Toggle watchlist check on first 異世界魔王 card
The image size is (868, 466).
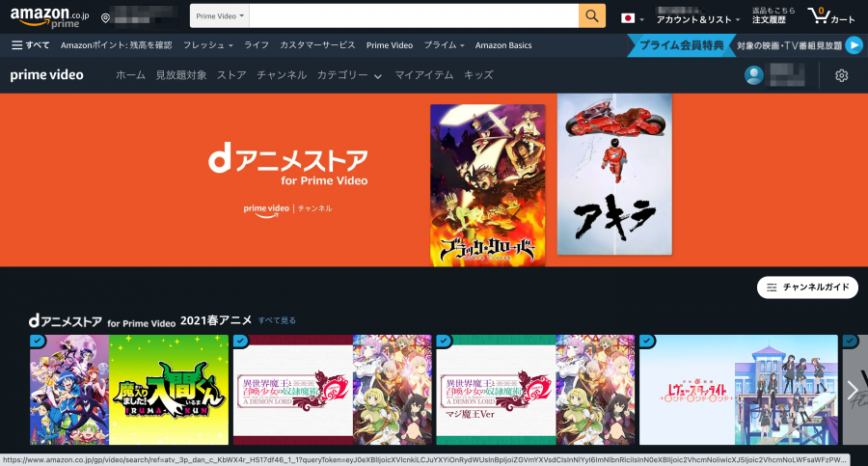click(x=241, y=341)
